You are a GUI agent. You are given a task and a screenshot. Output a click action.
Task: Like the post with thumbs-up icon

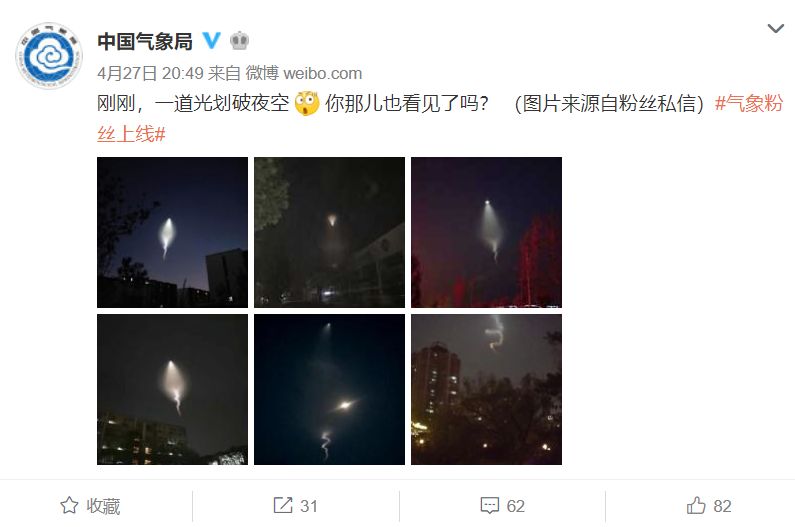tap(696, 505)
